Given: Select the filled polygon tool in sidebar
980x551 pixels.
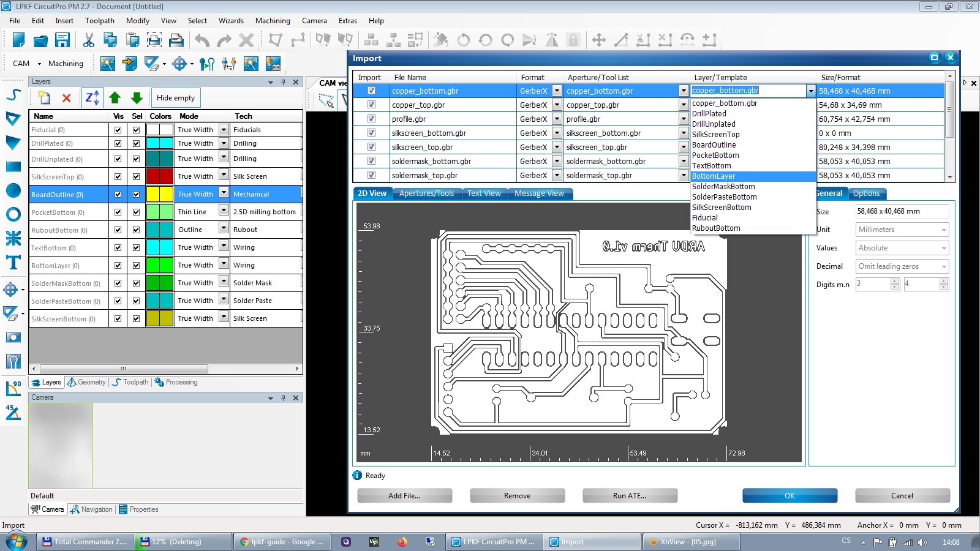Looking at the screenshot, I should click(13, 142).
